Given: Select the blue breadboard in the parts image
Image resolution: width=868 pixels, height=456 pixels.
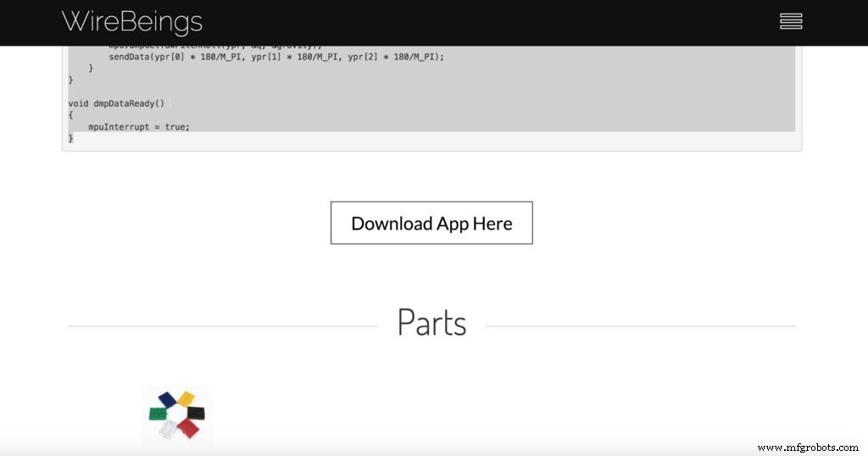Looking at the screenshot, I should 167,399.
